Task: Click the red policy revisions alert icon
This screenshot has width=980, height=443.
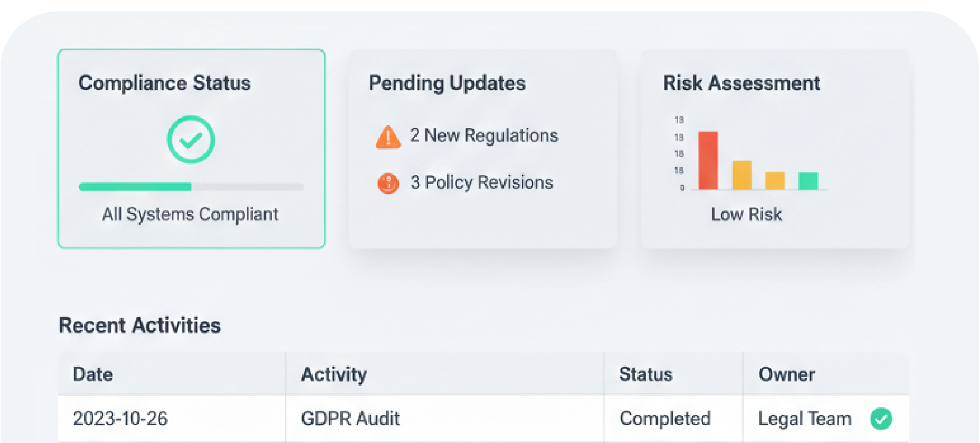Action: tap(388, 183)
